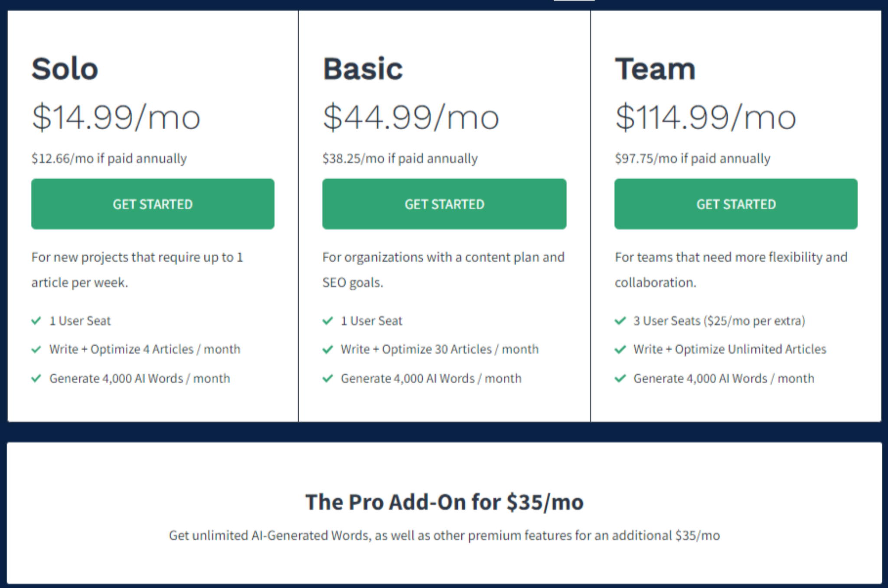This screenshot has height=588, width=888.
Task: Click checkmark beside Solo Generate 4,000 AI Words
Action: tap(36, 379)
